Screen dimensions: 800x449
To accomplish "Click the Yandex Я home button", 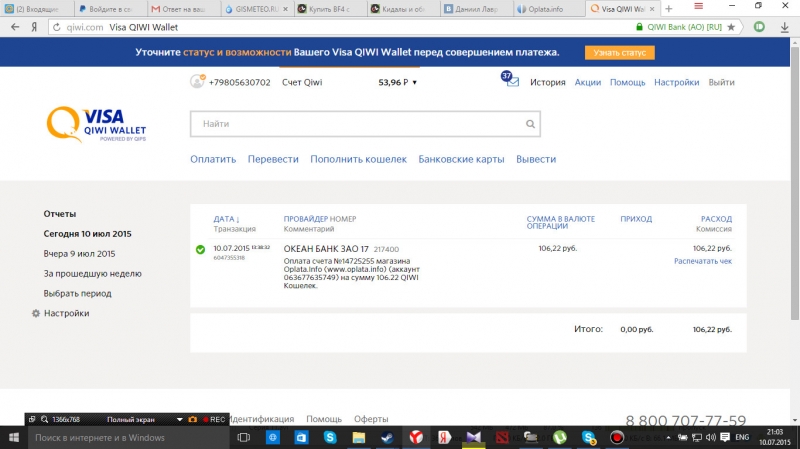I will click(34, 27).
